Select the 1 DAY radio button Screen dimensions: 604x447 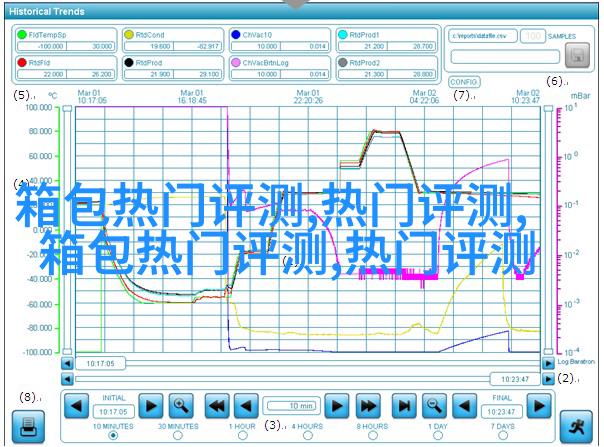tap(438, 435)
